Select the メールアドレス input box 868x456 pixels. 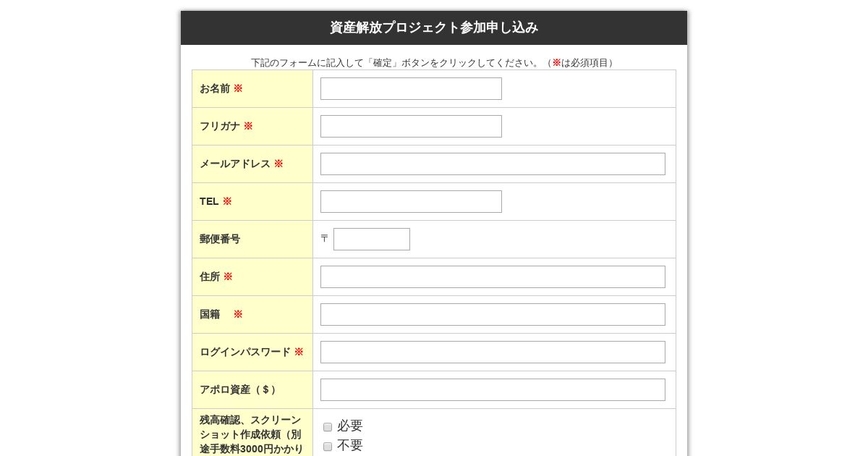493,164
